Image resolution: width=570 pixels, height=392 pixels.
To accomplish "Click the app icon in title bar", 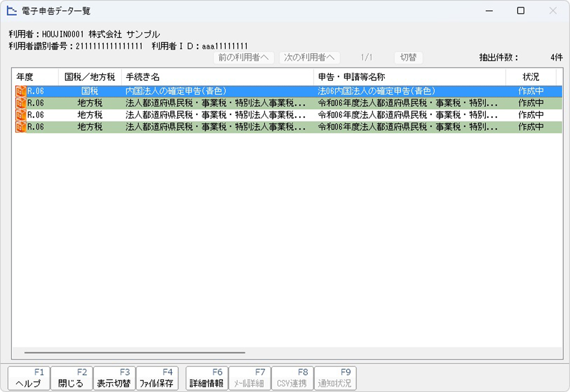I will tap(12, 11).
